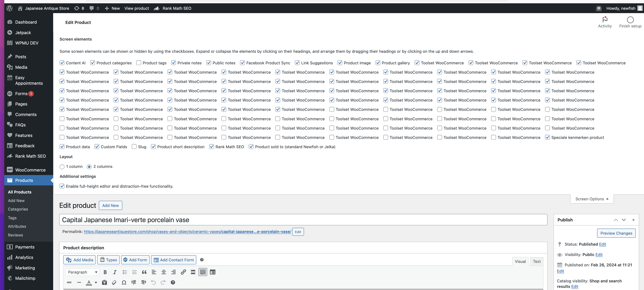The image size is (644, 290).
Task: Click the clear formatting eraser icon
Action: coord(114,282)
